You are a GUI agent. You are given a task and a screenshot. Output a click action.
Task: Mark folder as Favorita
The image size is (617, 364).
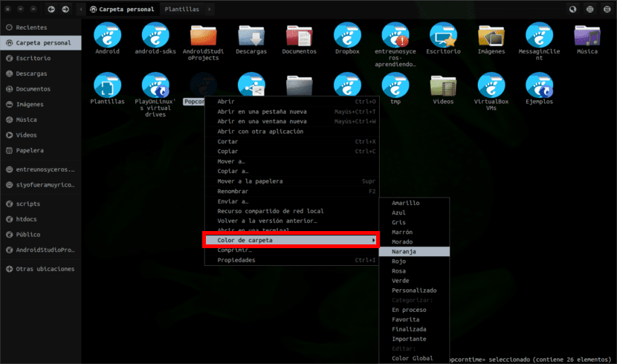414,319
